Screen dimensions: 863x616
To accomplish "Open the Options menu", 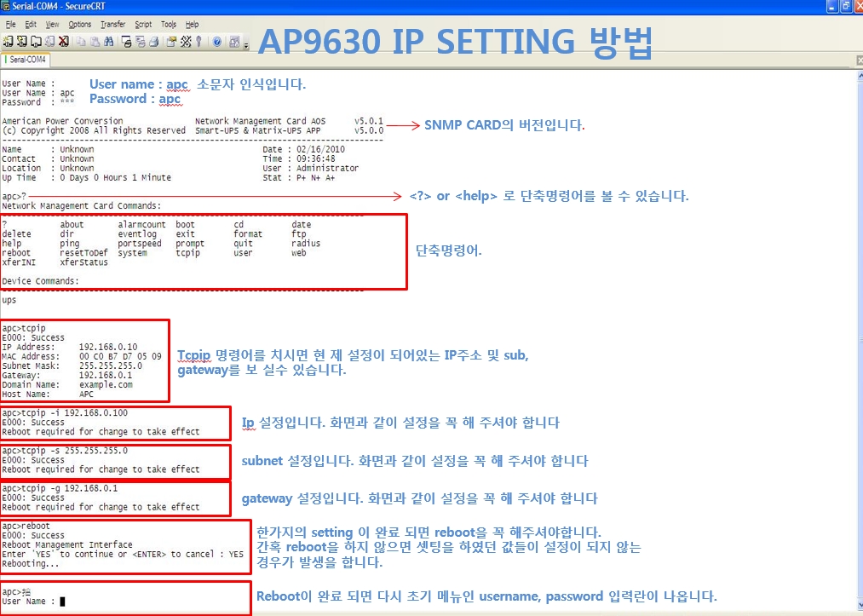I will (x=80, y=24).
